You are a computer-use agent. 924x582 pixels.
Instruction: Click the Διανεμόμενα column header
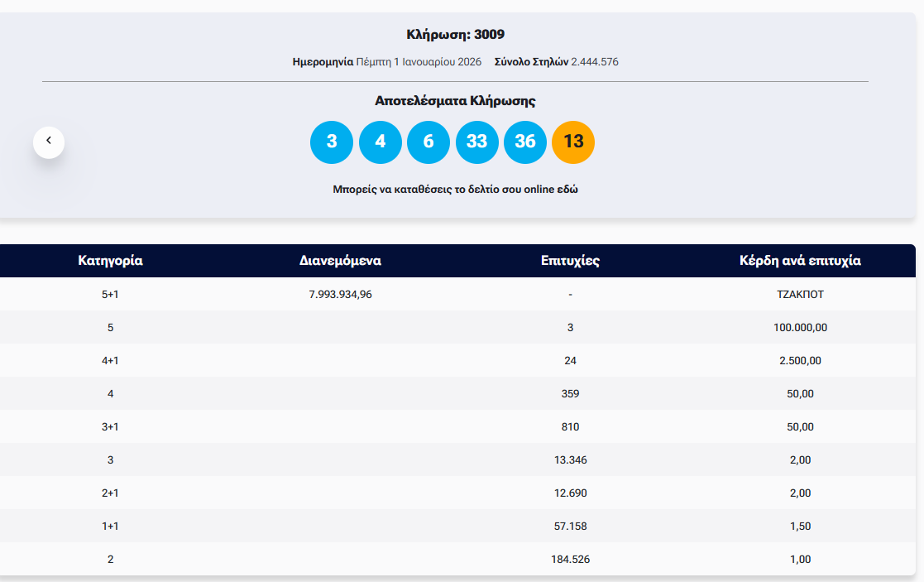click(340, 261)
